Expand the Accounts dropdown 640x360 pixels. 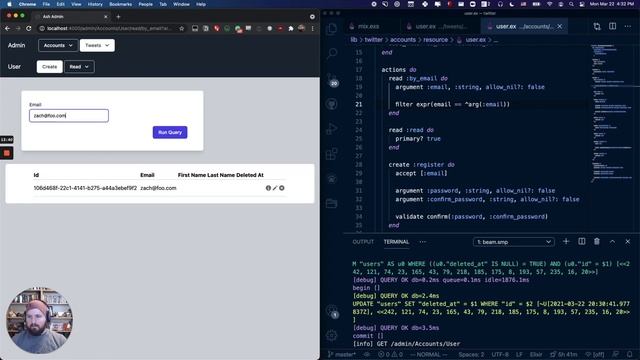click(x=58, y=45)
